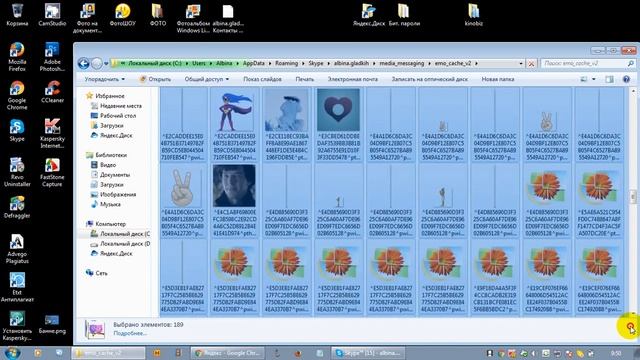
Task: Open recent pages dropdown beside forward button
Action: click(106, 64)
